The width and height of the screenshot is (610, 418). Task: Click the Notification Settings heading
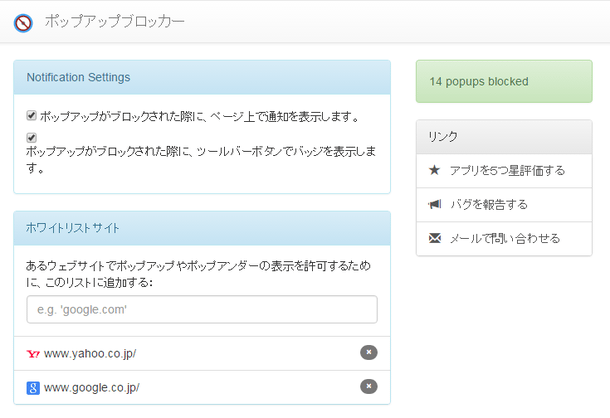(x=78, y=77)
